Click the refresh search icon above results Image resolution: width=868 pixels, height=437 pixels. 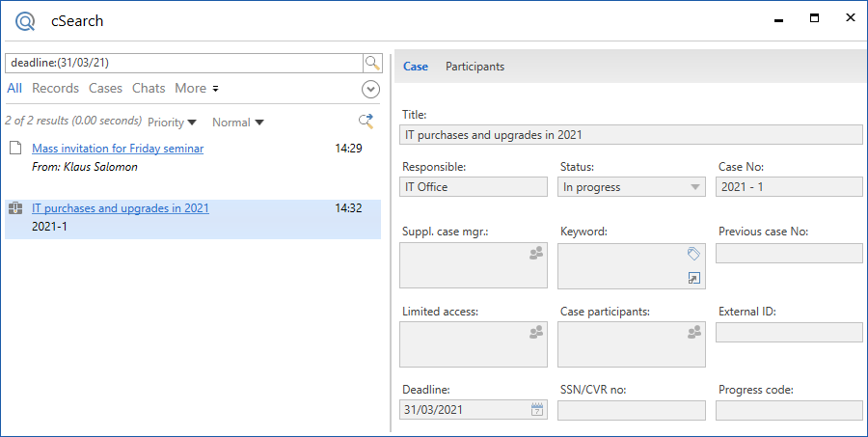coord(366,121)
